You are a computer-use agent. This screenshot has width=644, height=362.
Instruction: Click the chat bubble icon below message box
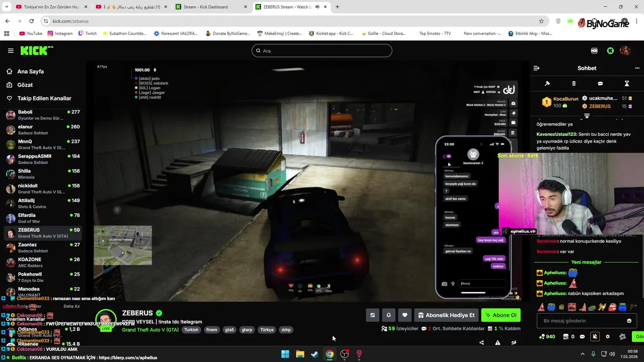pyautogui.click(x=583, y=337)
